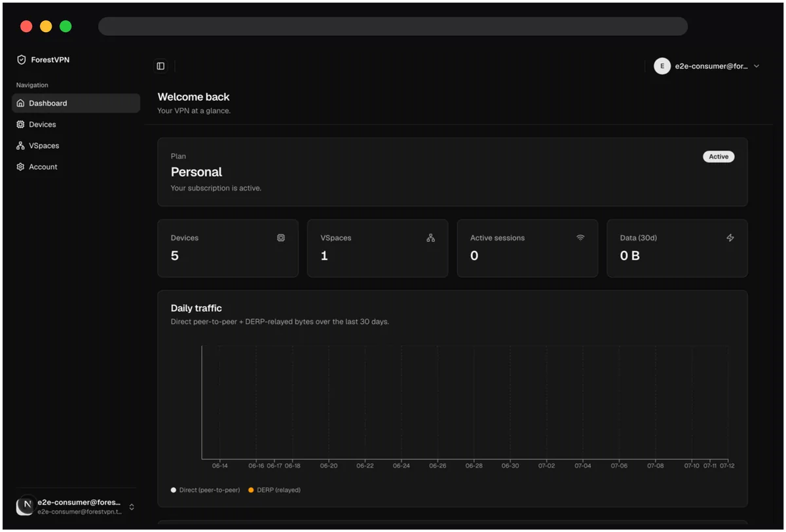Open the Active sessions card showing 0
The width and height of the screenshot is (786, 532).
(x=527, y=248)
